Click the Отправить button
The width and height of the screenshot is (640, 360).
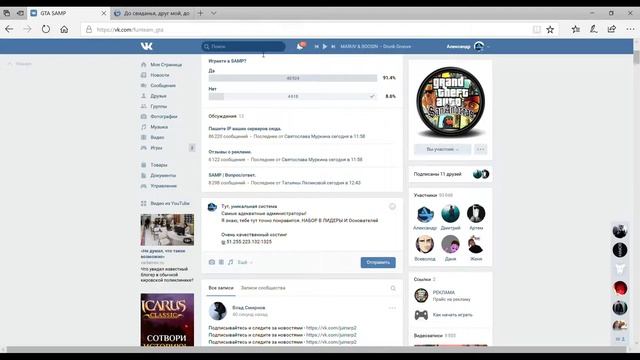tap(378, 262)
